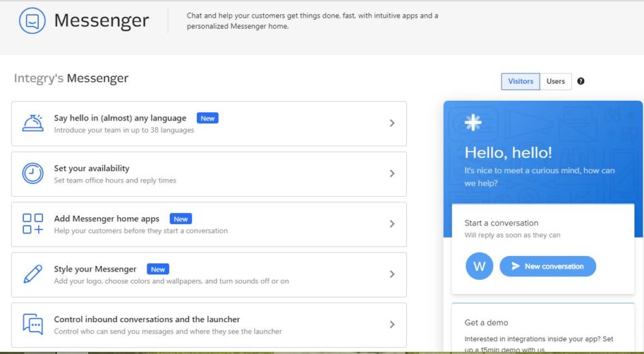The image size is (644, 354).
Task: Click the pencil Style your Messenger icon
Action: (33, 274)
